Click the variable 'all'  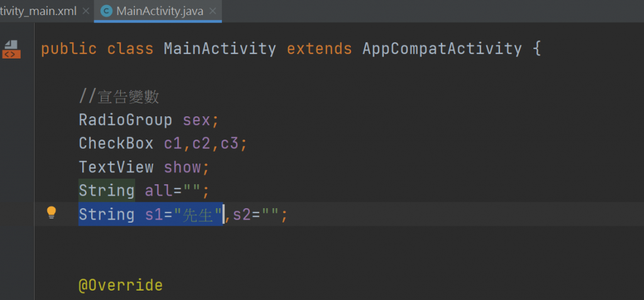[x=158, y=191]
